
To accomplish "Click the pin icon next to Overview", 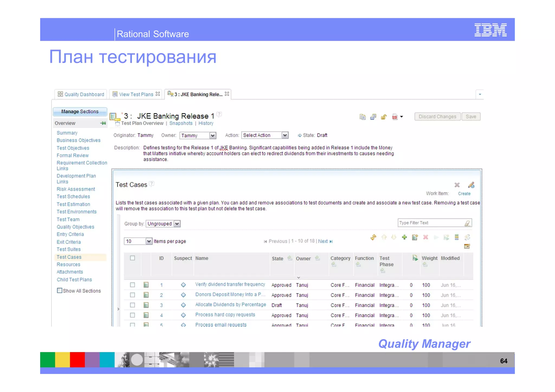I will pyautogui.click(x=103, y=123).
